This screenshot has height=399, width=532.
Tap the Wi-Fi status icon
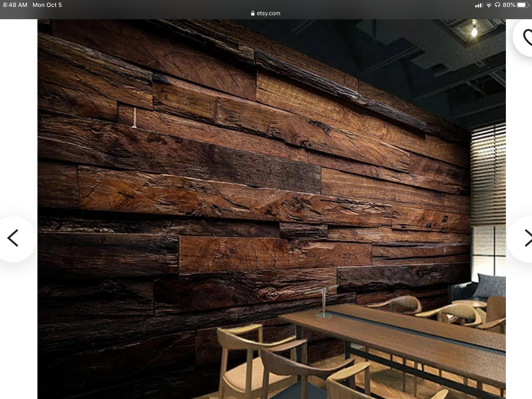pos(489,5)
